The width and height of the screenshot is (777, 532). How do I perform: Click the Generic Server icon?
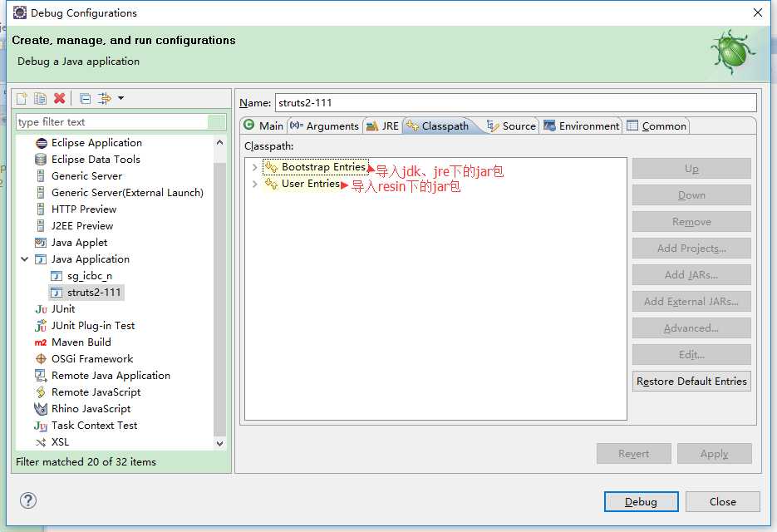tap(41, 176)
